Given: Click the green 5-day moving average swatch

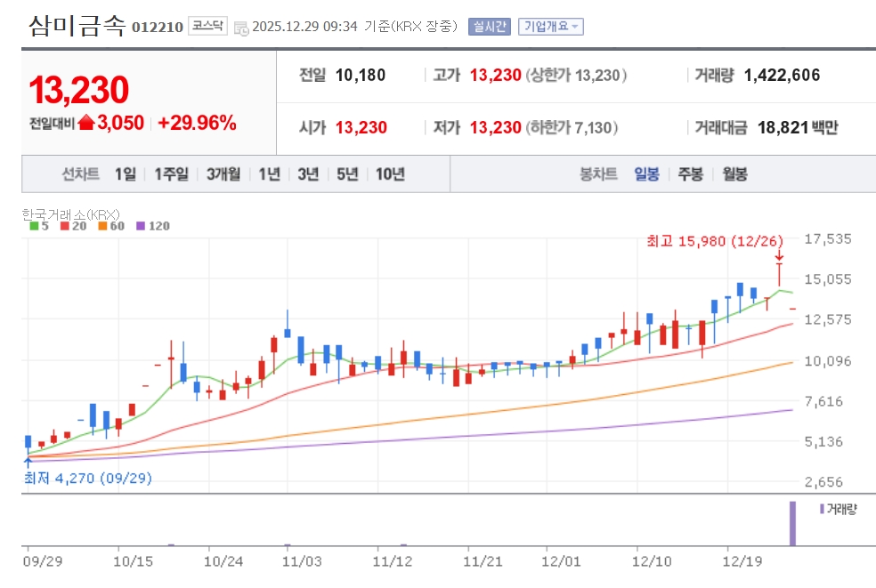Looking at the screenshot, I should click(x=34, y=226).
